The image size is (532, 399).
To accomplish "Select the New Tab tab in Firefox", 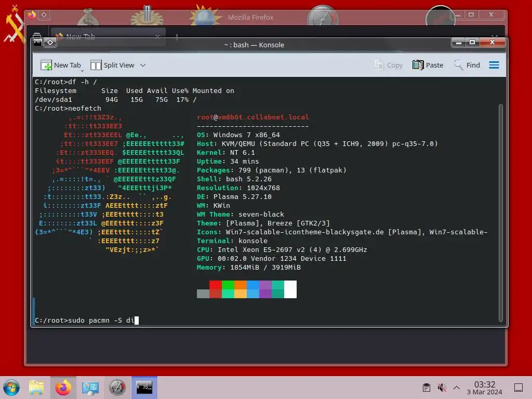I will pyautogui.click(x=108, y=37).
